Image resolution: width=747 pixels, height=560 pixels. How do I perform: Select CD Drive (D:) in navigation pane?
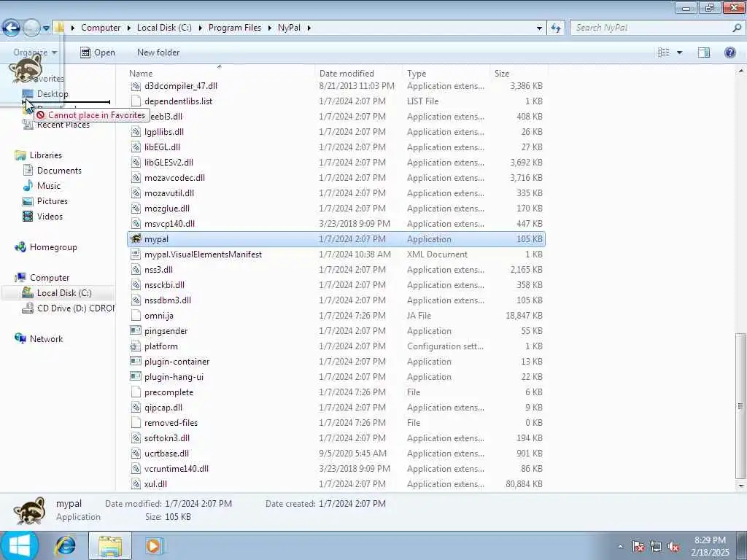[x=75, y=308]
